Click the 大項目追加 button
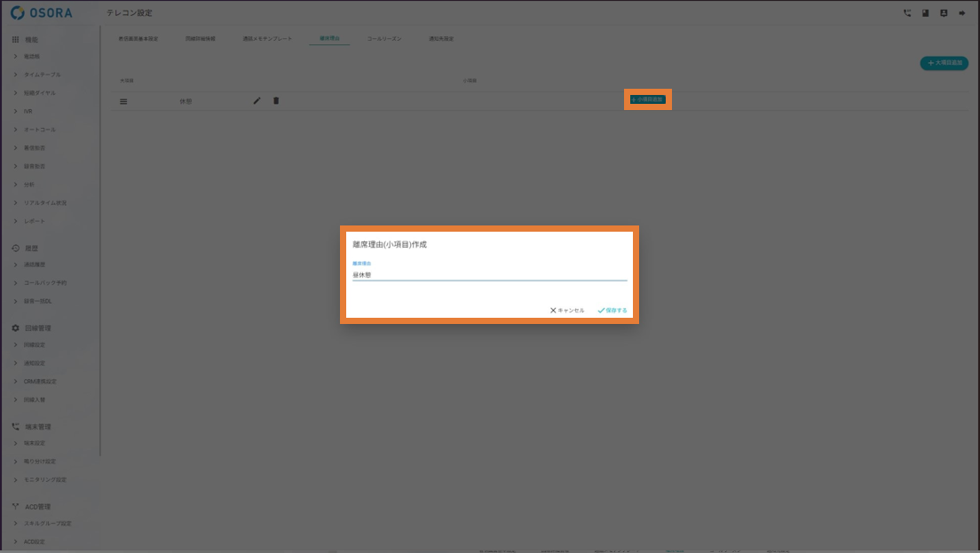The height and width of the screenshot is (553, 980). click(944, 64)
